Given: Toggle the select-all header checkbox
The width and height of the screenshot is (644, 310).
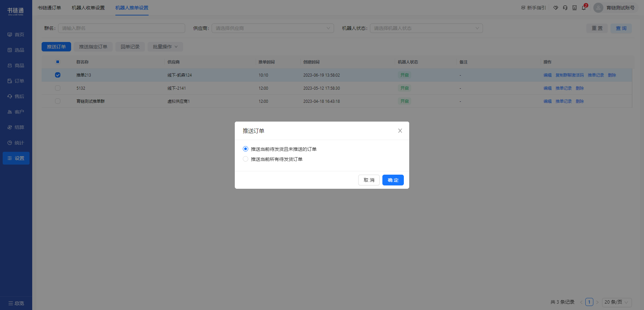Looking at the screenshot, I should coord(58,62).
